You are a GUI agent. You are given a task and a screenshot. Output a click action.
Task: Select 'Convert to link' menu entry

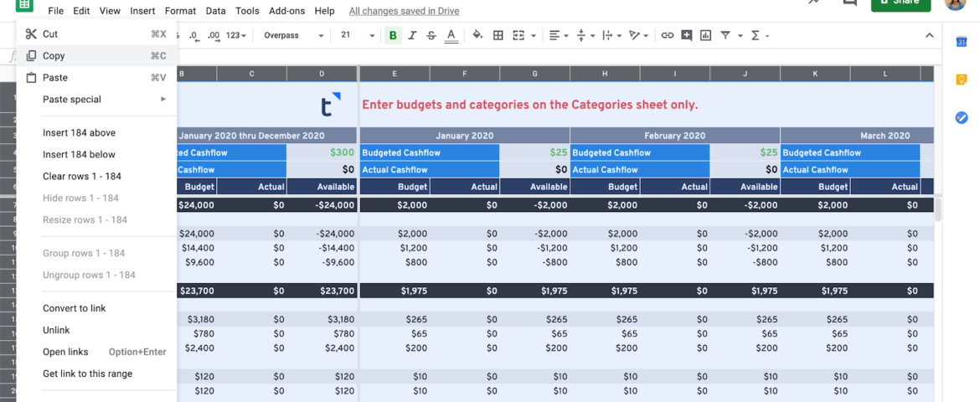[97, 308]
